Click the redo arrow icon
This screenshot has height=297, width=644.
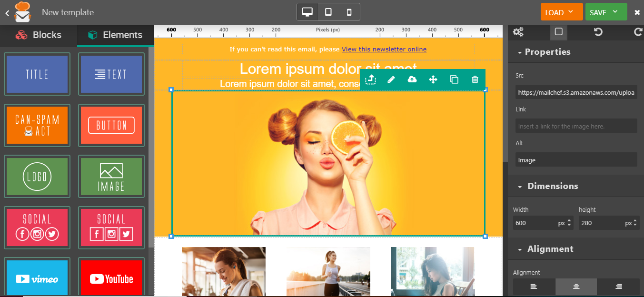[x=638, y=32]
